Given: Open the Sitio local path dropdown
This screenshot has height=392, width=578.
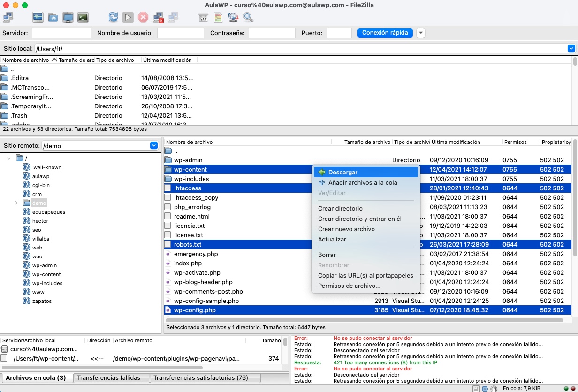Looking at the screenshot, I should (x=571, y=47).
